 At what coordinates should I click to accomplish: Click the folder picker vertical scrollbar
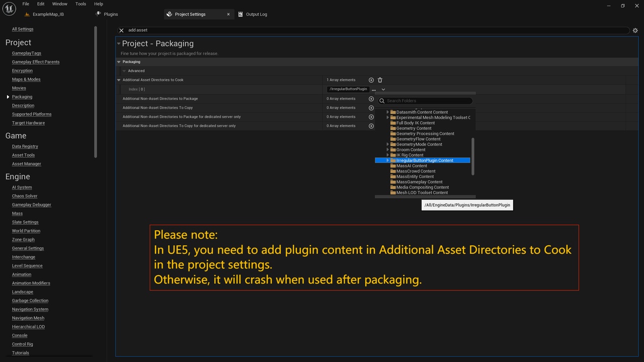472,157
